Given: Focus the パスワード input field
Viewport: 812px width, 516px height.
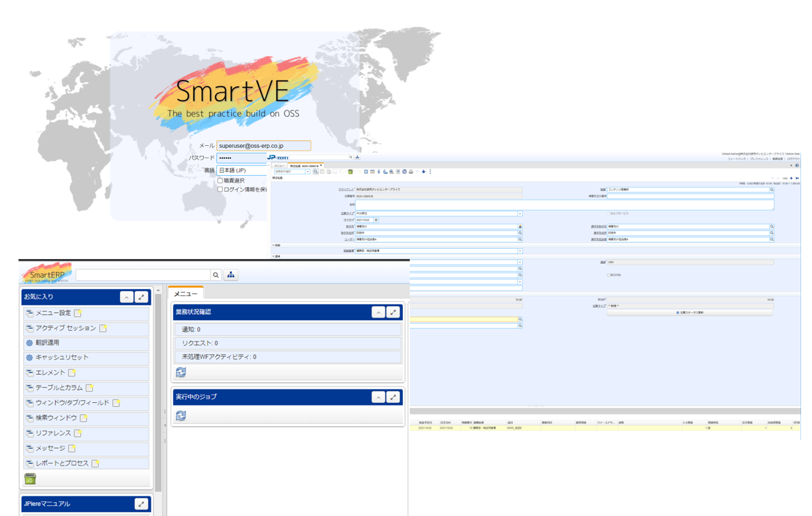Looking at the screenshot, I should pos(241,158).
